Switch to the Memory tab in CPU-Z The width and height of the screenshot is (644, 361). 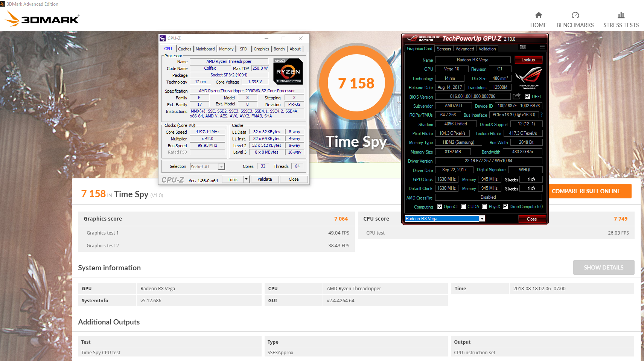click(226, 49)
